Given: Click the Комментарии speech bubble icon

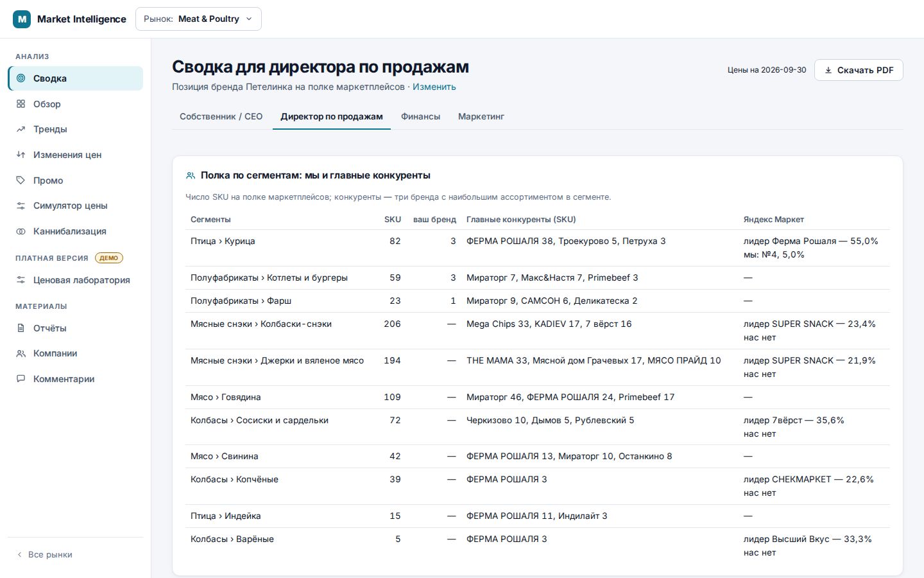Looking at the screenshot, I should pos(21,379).
